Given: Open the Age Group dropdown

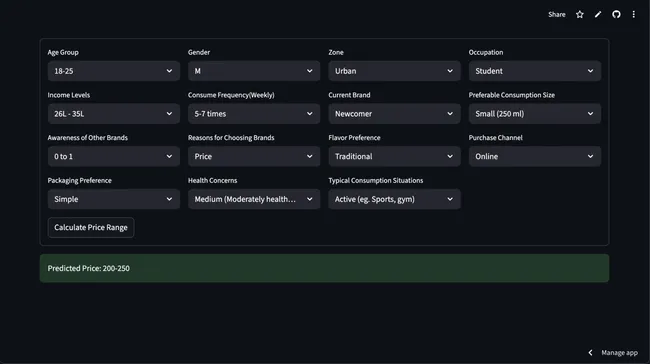Looking at the screenshot, I should coord(114,71).
